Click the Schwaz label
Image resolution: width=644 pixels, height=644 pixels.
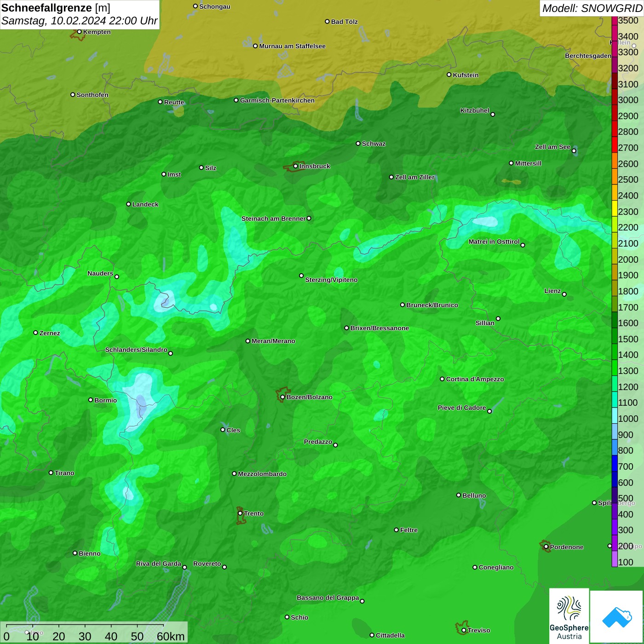(x=374, y=144)
